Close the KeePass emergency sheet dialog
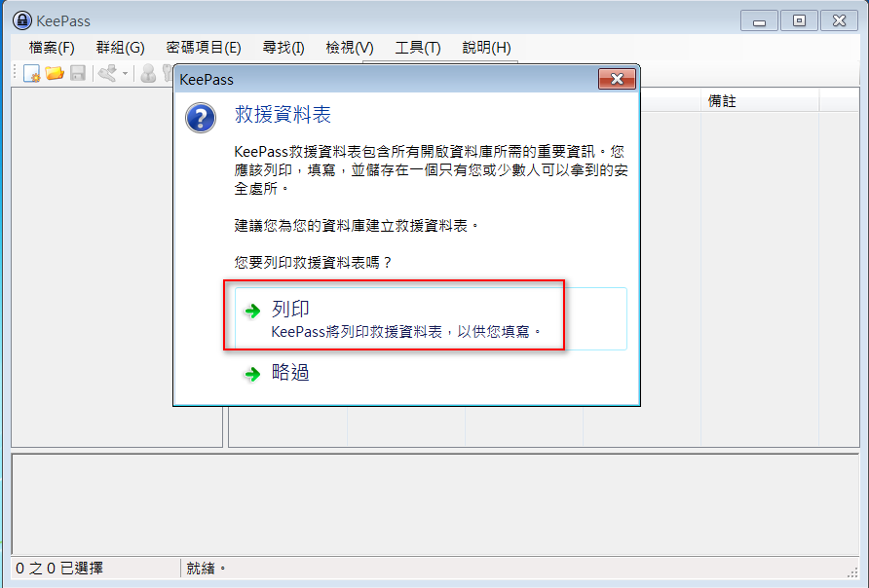Screen dimensions: 869x588 (617, 79)
